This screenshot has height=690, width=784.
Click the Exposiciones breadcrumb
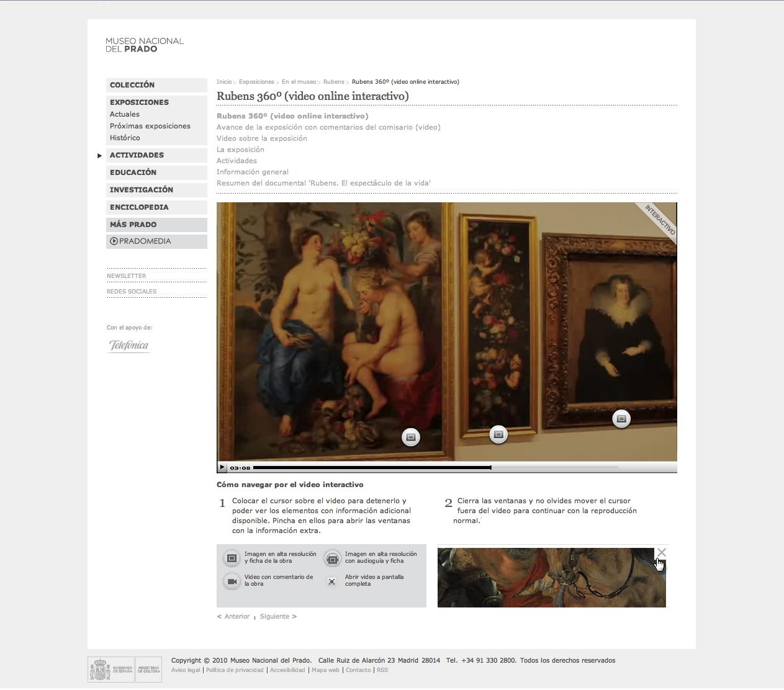click(256, 82)
